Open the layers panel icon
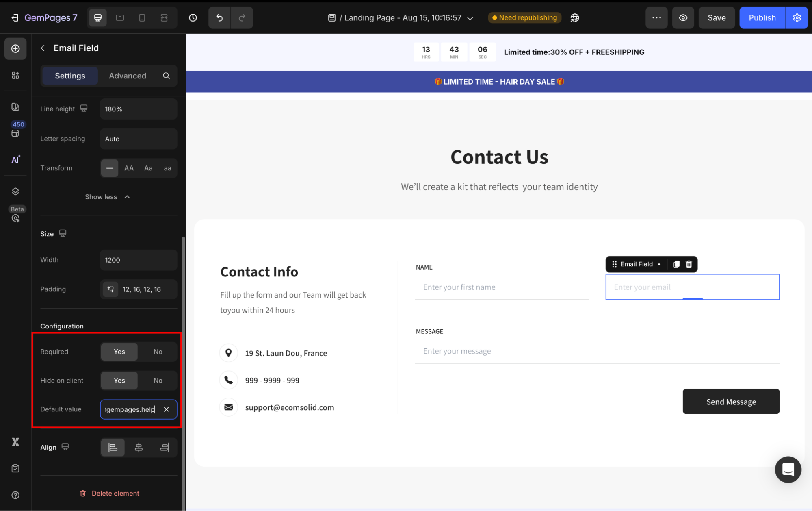The width and height of the screenshot is (812, 511). [x=15, y=191]
